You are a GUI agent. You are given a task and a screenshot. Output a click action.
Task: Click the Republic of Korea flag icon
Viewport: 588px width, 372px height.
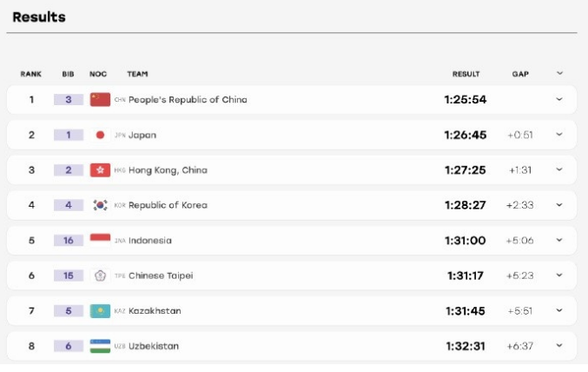[x=100, y=205]
